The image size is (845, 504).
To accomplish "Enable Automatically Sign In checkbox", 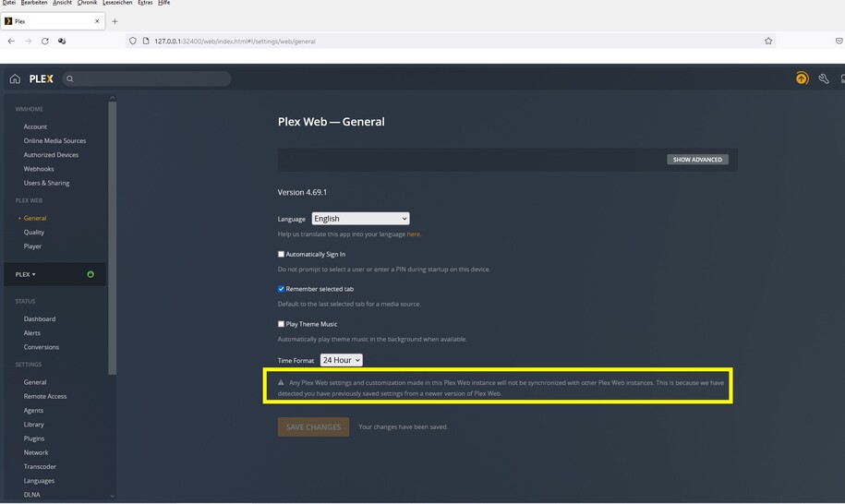I will click(x=281, y=254).
